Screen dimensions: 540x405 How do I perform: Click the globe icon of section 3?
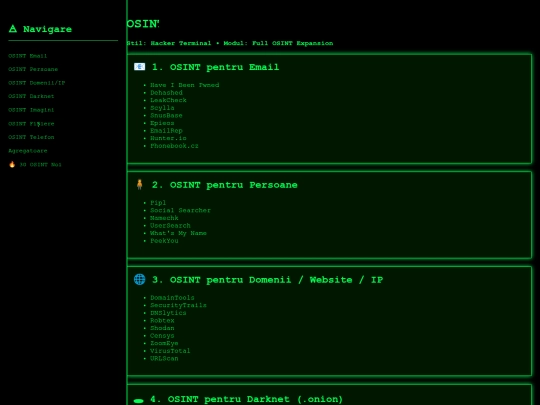(139, 279)
